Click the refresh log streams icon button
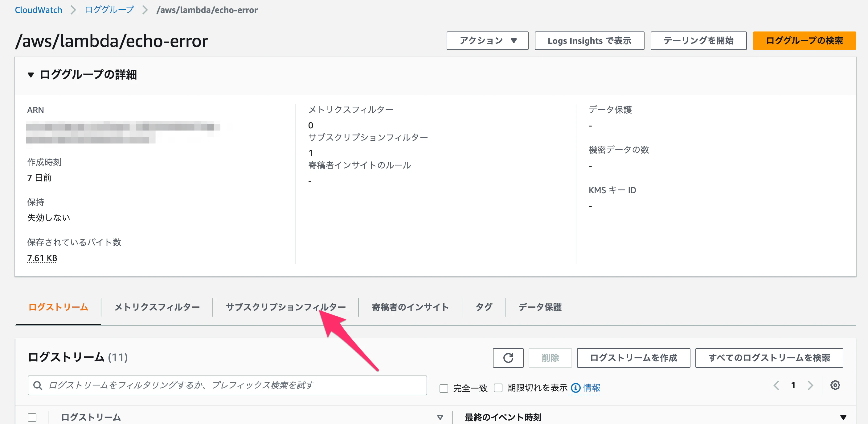This screenshot has width=868, height=424. (x=508, y=358)
